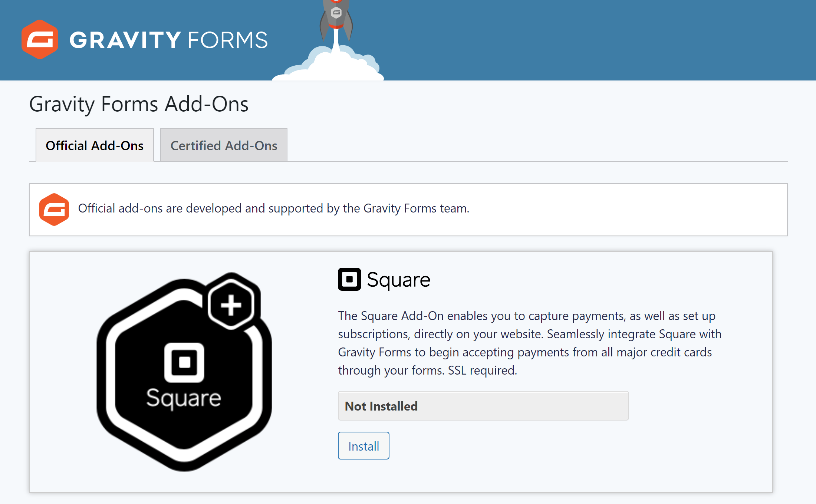Click the Square add-on title text

tap(399, 280)
